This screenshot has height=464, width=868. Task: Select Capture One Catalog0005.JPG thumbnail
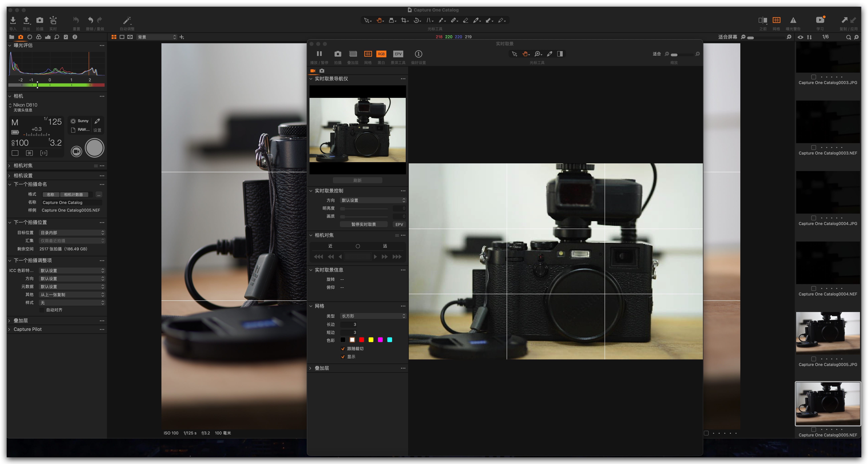[x=828, y=333]
